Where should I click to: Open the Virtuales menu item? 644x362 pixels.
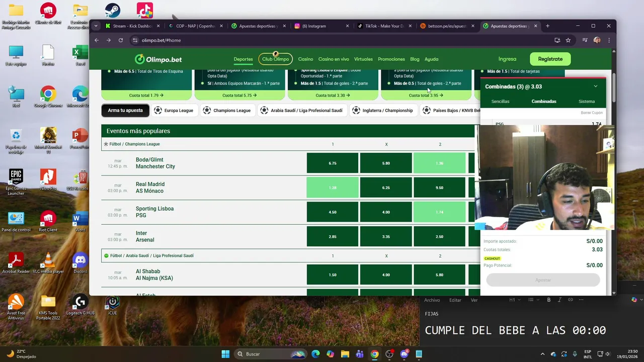coord(363,59)
